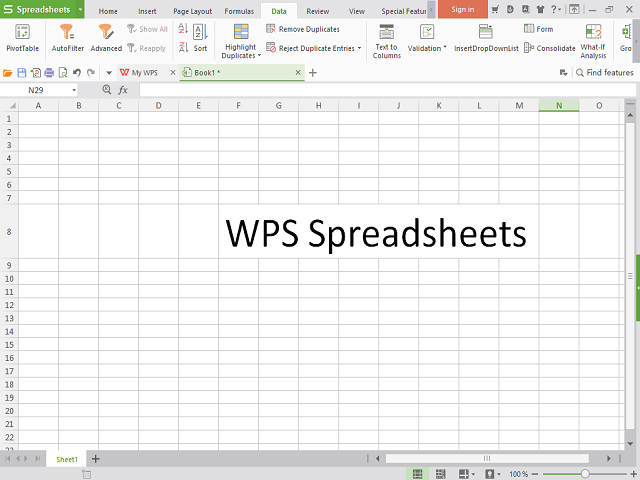Switch to Normal view in status bar
Viewport: 640px width, 480px height.
(417, 474)
